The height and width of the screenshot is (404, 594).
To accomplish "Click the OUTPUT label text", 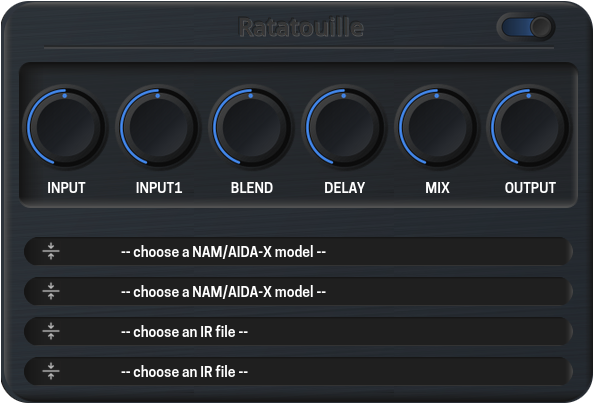I will click(530, 188).
